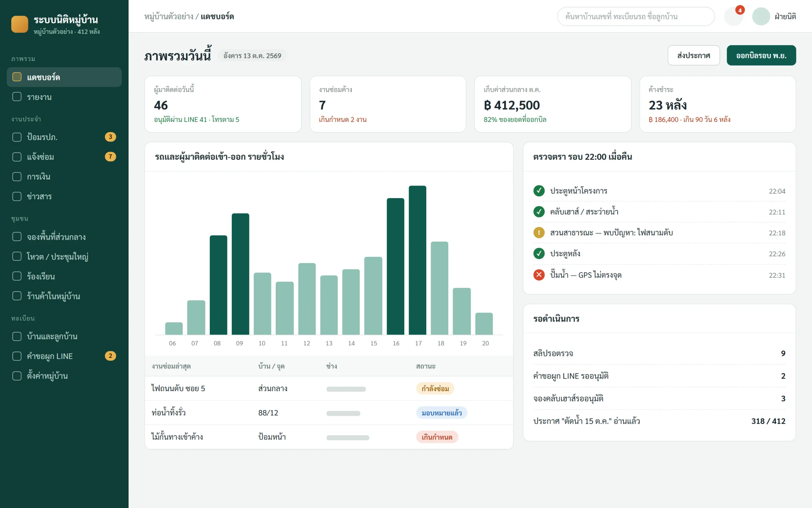Click technician progress bar for ไฟถนนดับ ซอย 5
Image resolution: width=812 pixels, height=508 pixels.
346,389
